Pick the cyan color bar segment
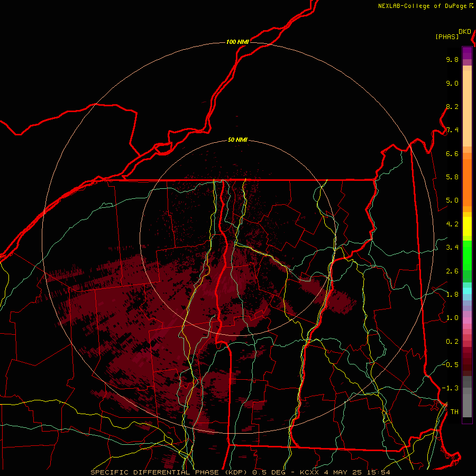This screenshot has width=476, height=476. pyautogui.click(x=467, y=290)
